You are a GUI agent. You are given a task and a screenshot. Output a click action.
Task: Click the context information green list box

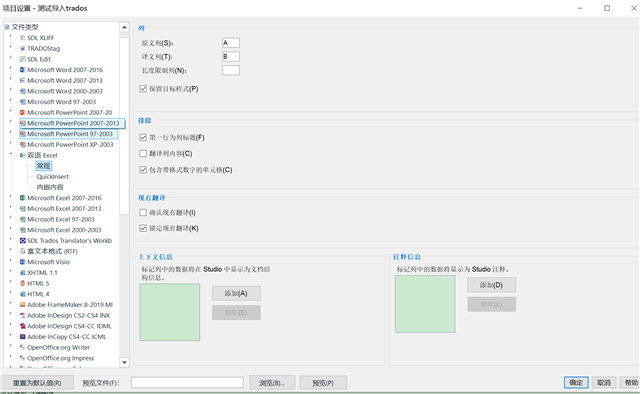coord(170,312)
